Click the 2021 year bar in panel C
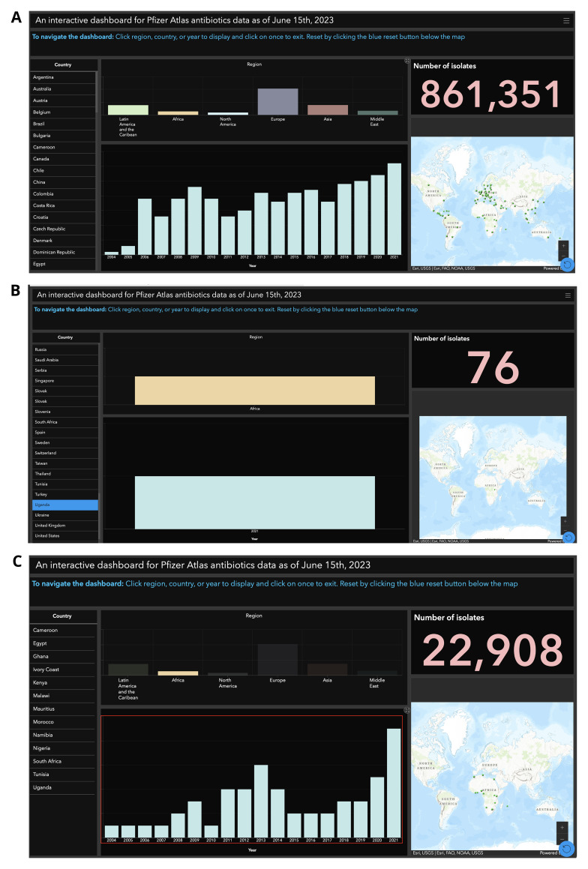 (x=394, y=783)
